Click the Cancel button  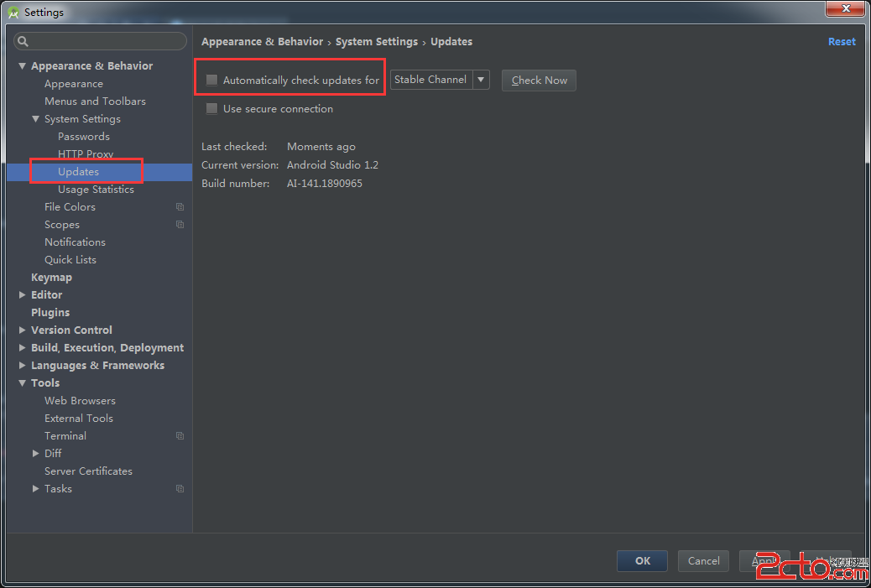pyautogui.click(x=703, y=561)
